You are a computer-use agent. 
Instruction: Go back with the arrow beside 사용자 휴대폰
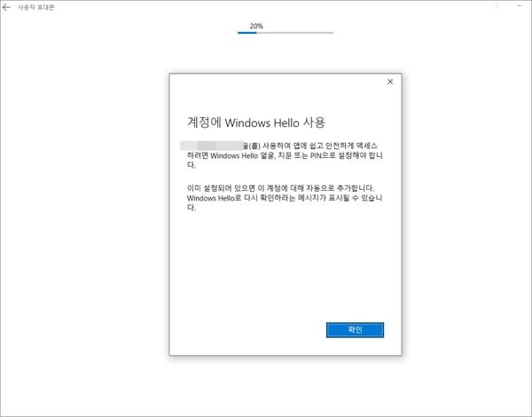[6, 7]
